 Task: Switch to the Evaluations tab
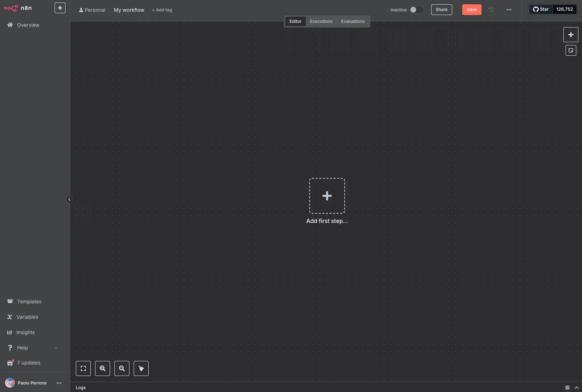pyautogui.click(x=353, y=21)
